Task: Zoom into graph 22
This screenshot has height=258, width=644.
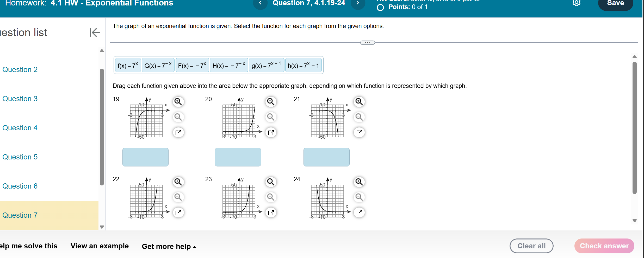Action: [178, 182]
